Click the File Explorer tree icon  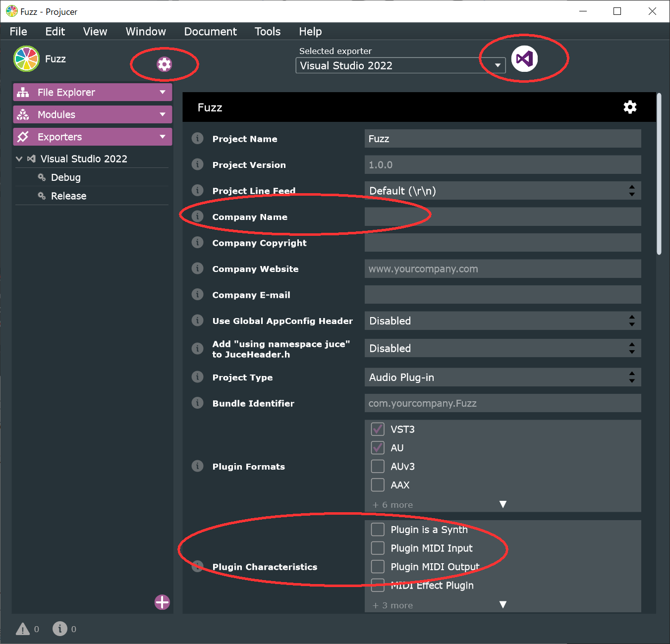click(23, 92)
